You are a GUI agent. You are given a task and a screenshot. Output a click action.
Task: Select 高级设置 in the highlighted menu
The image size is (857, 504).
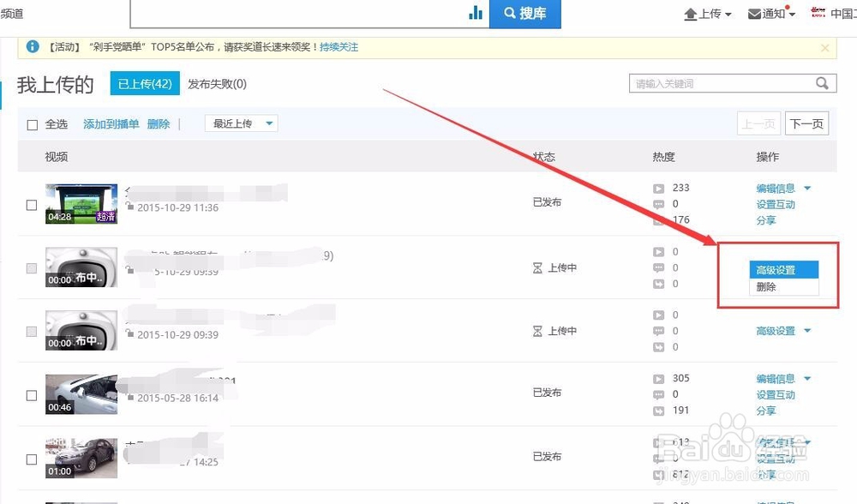782,268
